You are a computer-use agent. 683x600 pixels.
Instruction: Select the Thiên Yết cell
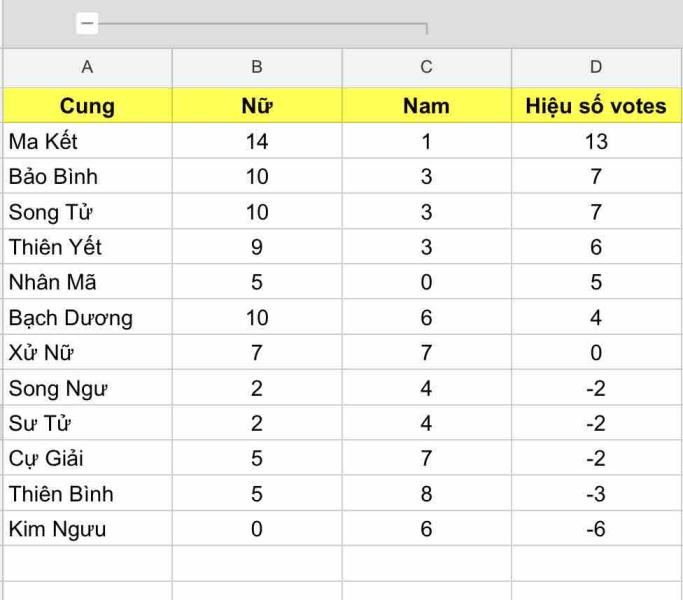point(87,247)
